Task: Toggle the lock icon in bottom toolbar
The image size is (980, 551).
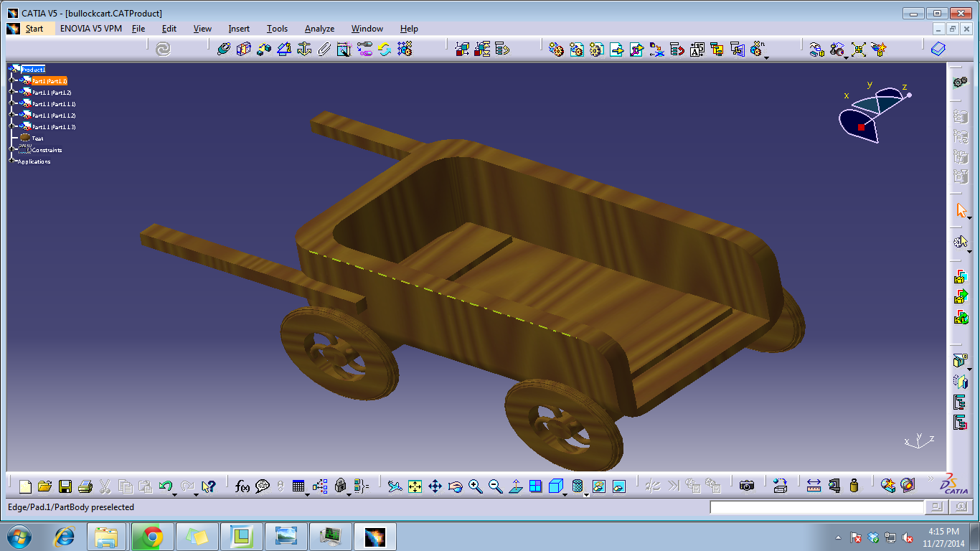Action: (341, 486)
